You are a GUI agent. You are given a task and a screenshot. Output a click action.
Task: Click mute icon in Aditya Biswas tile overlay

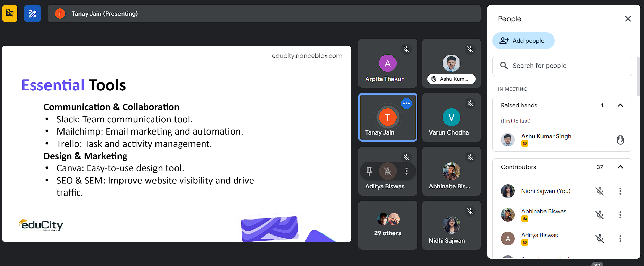pos(388,171)
